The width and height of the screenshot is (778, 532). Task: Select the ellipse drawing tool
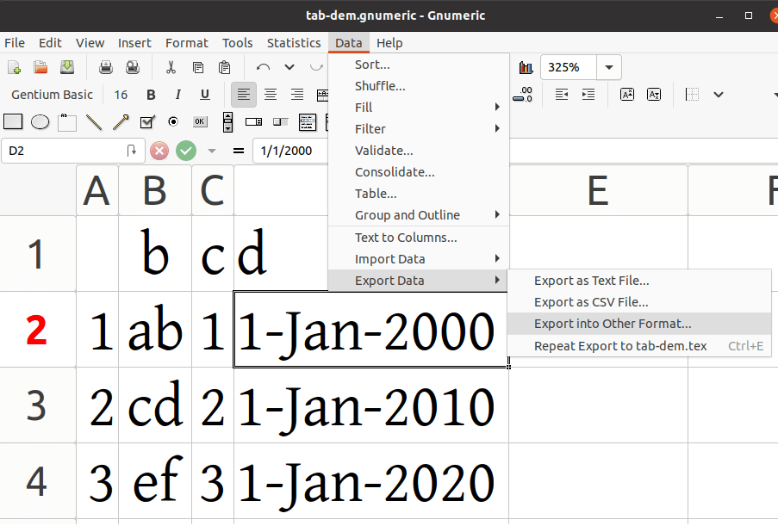click(40, 121)
